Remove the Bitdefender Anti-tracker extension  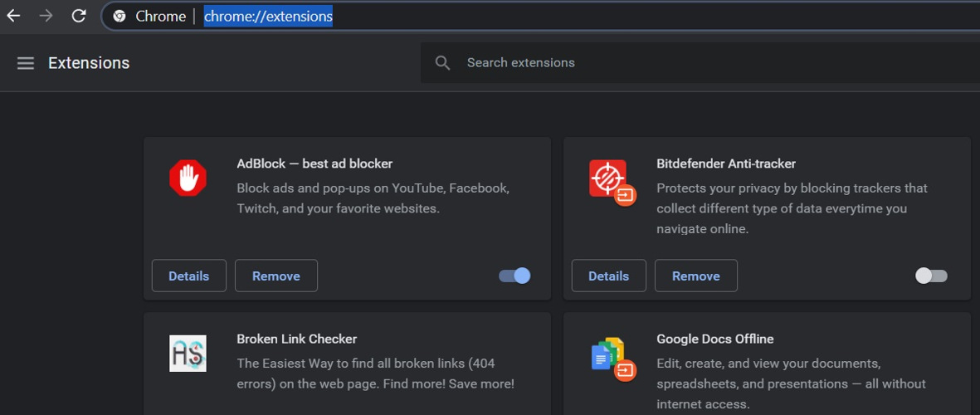pyautogui.click(x=696, y=276)
